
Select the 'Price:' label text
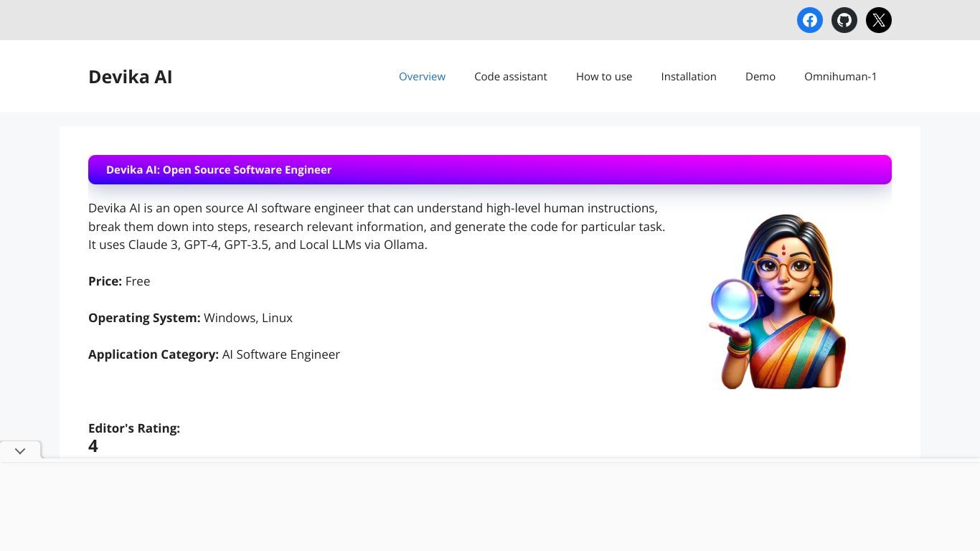tap(105, 281)
